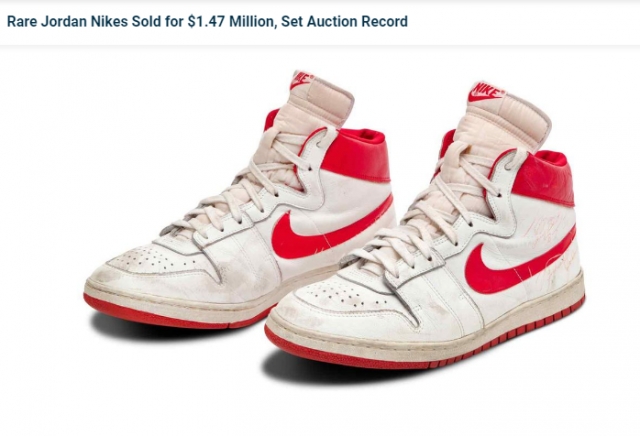Click the perforated toe box of right shoe
The height and width of the screenshot is (436, 640).
click(341, 295)
